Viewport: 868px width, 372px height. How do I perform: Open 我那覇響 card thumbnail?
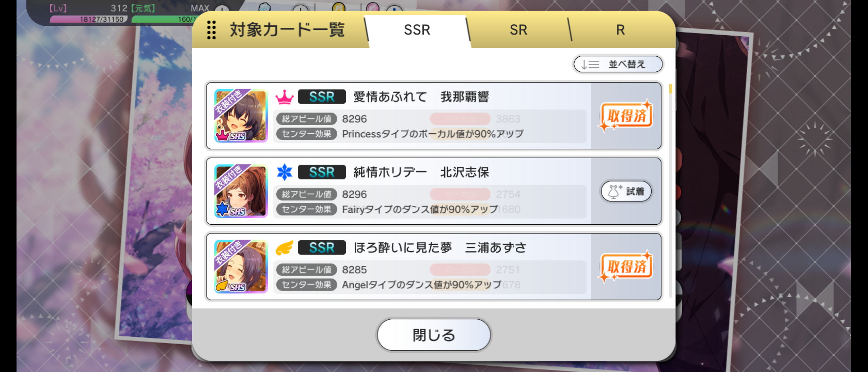pyautogui.click(x=241, y=115)
